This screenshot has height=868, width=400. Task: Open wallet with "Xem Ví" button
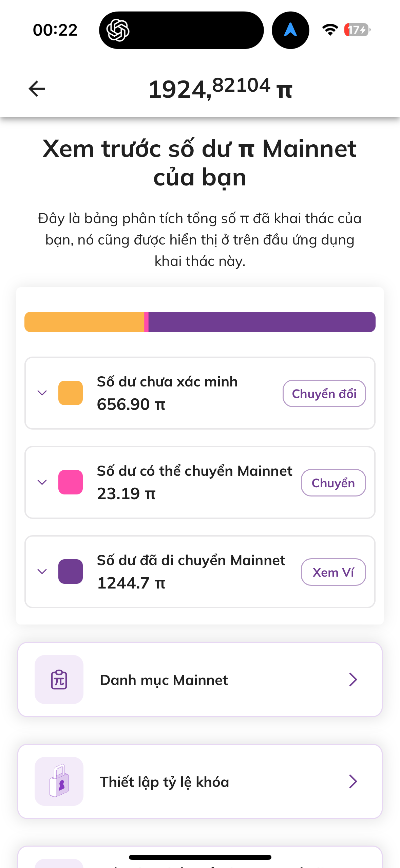(333, 572)
